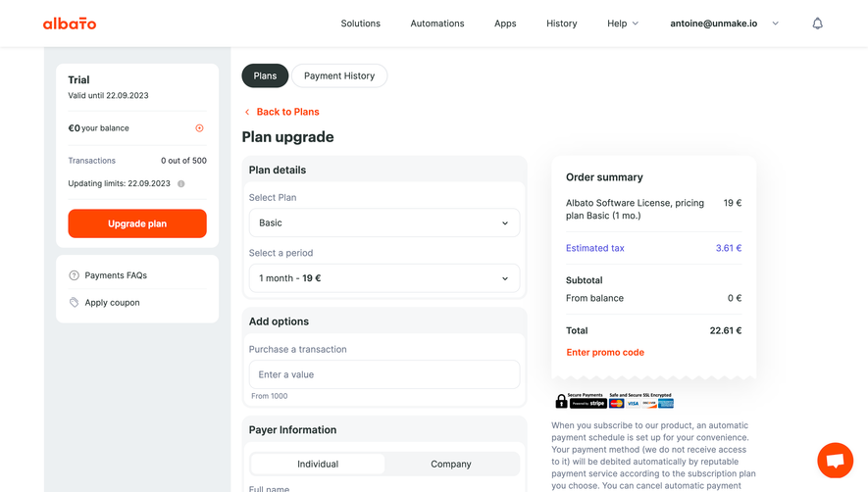Viewport: 868px width, 492px height.
Task: Open the period dropdown showing 1 month
Action: 384,277
